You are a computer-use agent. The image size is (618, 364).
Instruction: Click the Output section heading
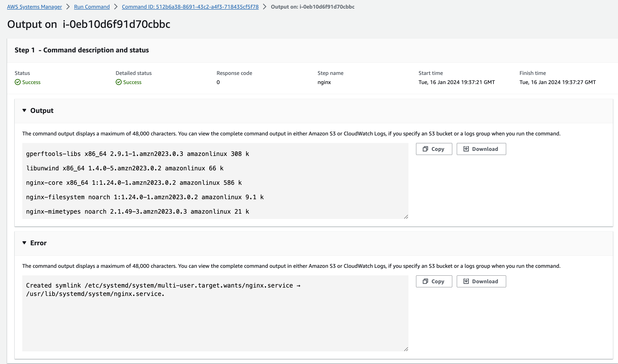pyautogui.click(x=42, y=111)
